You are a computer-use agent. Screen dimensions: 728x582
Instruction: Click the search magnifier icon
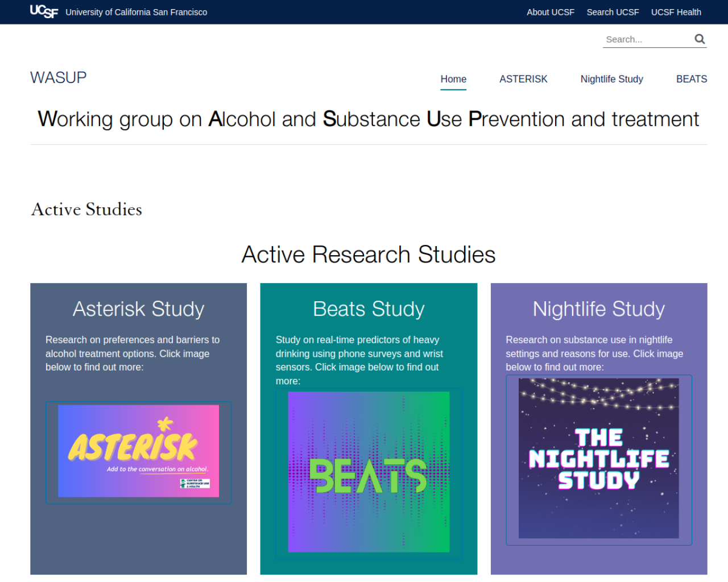click(x=700, y=39)
